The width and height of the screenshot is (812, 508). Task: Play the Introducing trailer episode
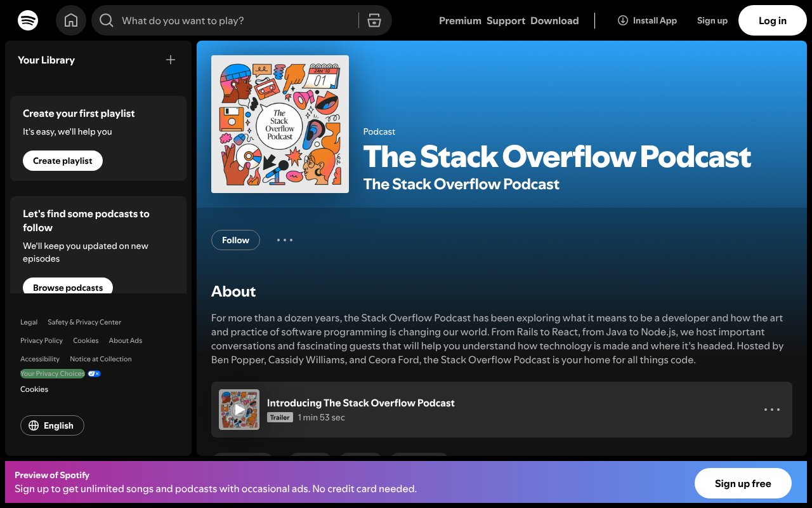pyautogui.click(x=239, y=410)
